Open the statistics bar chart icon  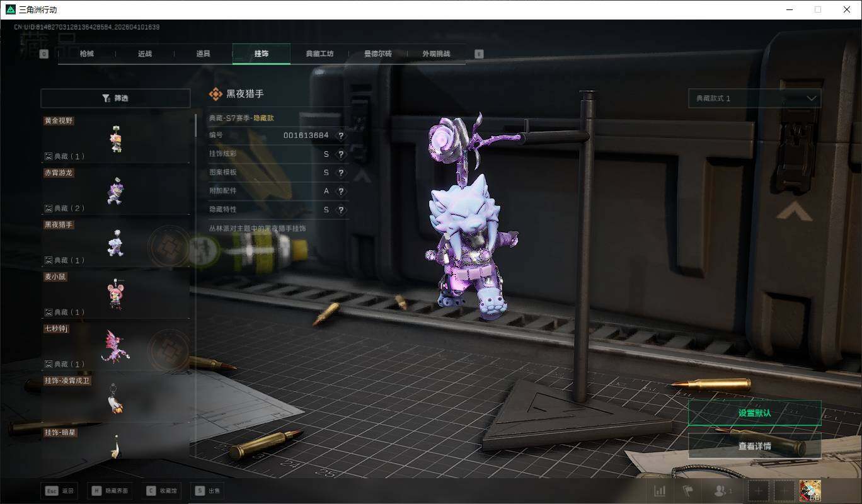[660, 491]
